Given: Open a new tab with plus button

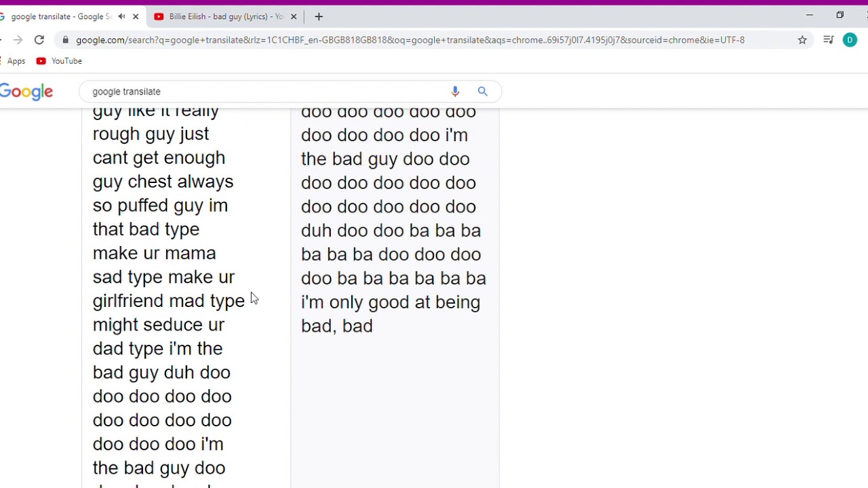Looking at the screenshot, I should point(319,16).
